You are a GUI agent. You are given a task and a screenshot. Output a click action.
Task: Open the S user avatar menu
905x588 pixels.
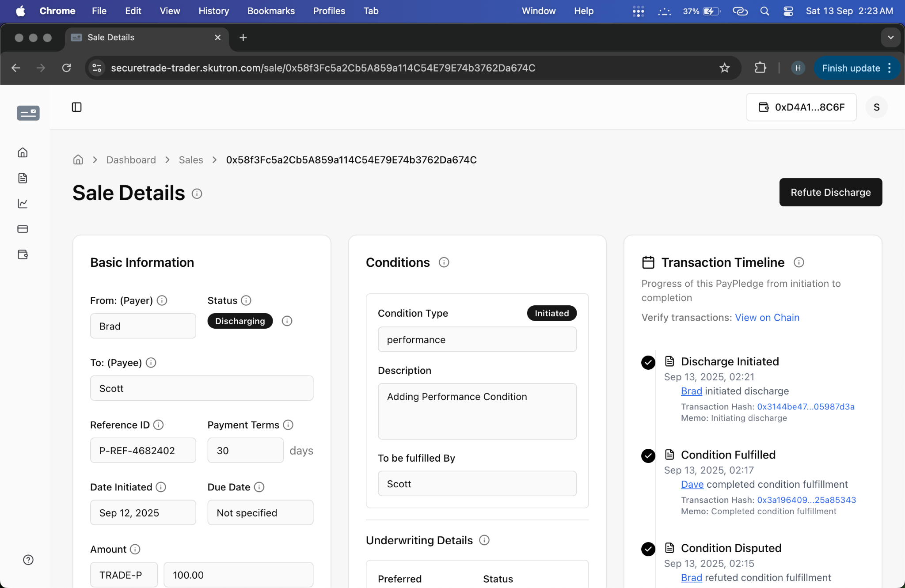pos(877,107)
